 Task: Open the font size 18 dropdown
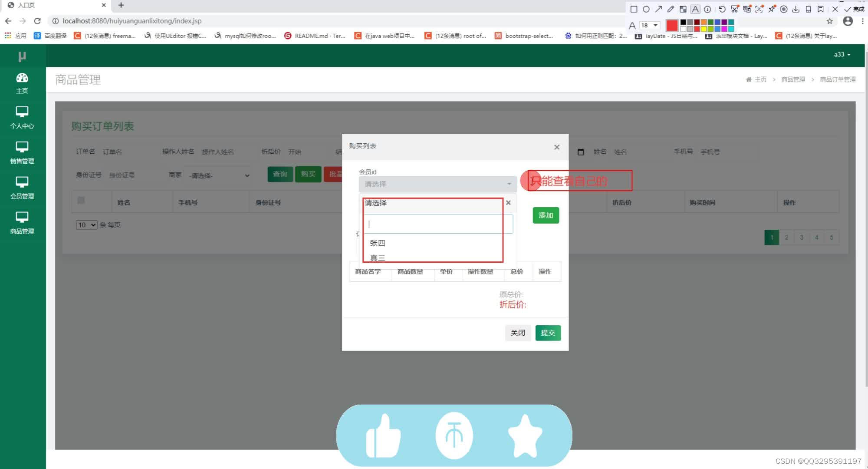click(x=650, y=25)
